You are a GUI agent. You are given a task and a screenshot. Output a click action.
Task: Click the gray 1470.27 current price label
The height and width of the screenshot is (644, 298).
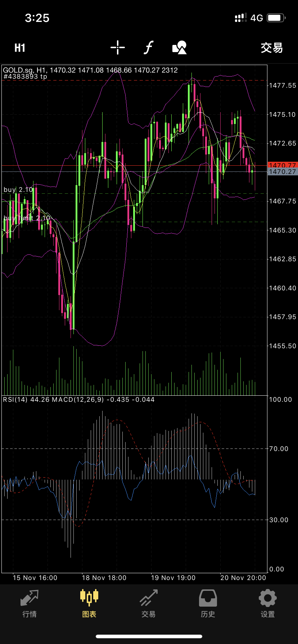tap(283, 172)
